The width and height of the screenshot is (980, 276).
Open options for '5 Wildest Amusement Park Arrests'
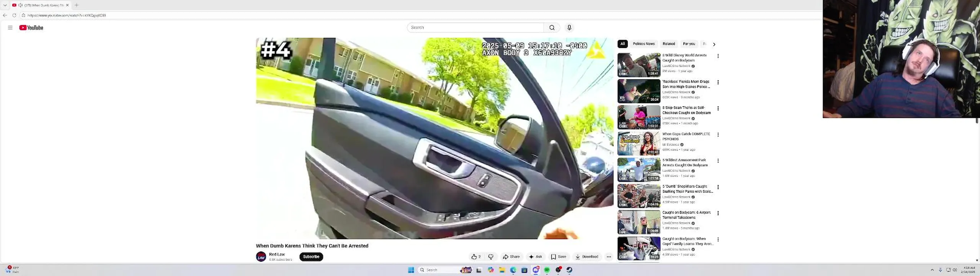point(718,161)
